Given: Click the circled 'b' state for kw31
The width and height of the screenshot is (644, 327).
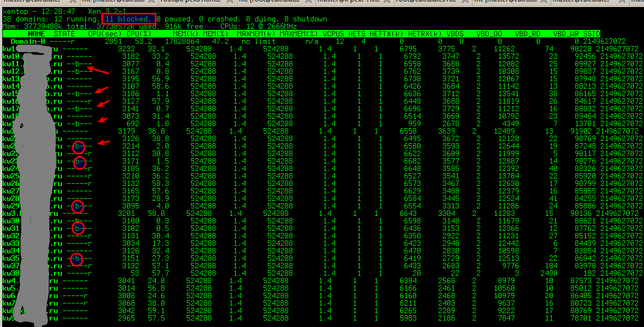Looking at the screenshot, I should pos(78,228).
